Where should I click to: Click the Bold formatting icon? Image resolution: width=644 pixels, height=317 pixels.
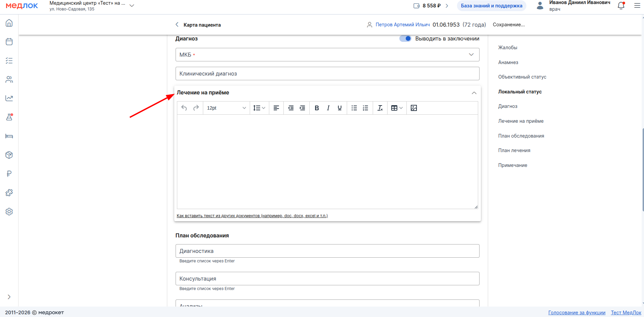tap(316, 108)
